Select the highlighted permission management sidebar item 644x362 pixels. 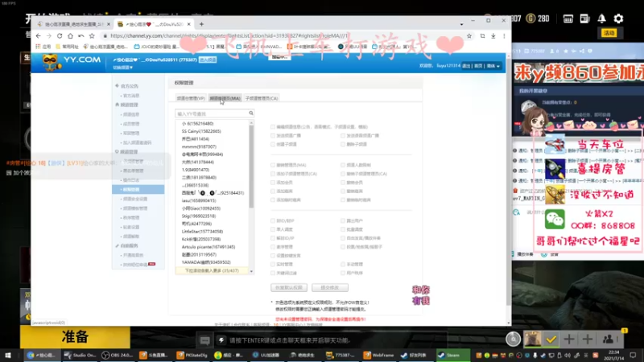[x=138, y=189]
